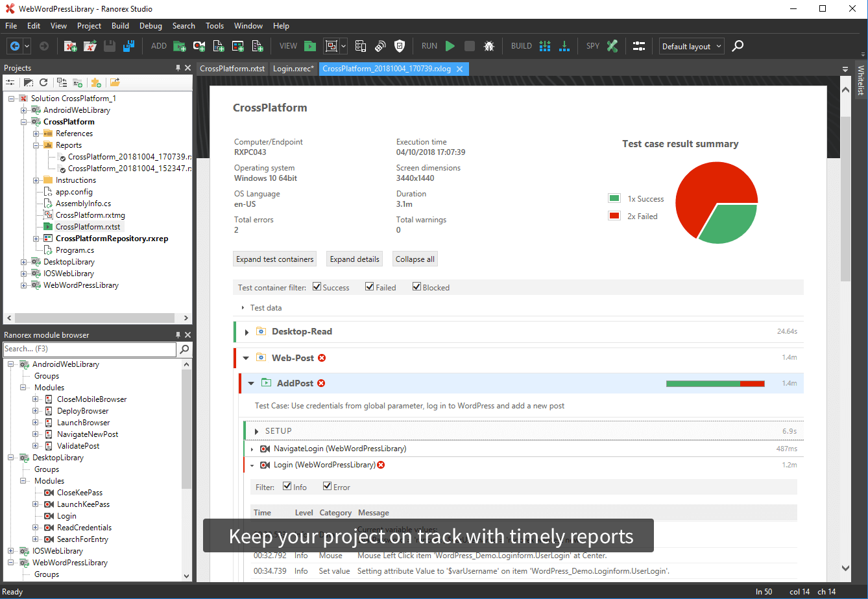Click the blue navigate back arrow
868x599 pixels.
[x=14, y=46]
